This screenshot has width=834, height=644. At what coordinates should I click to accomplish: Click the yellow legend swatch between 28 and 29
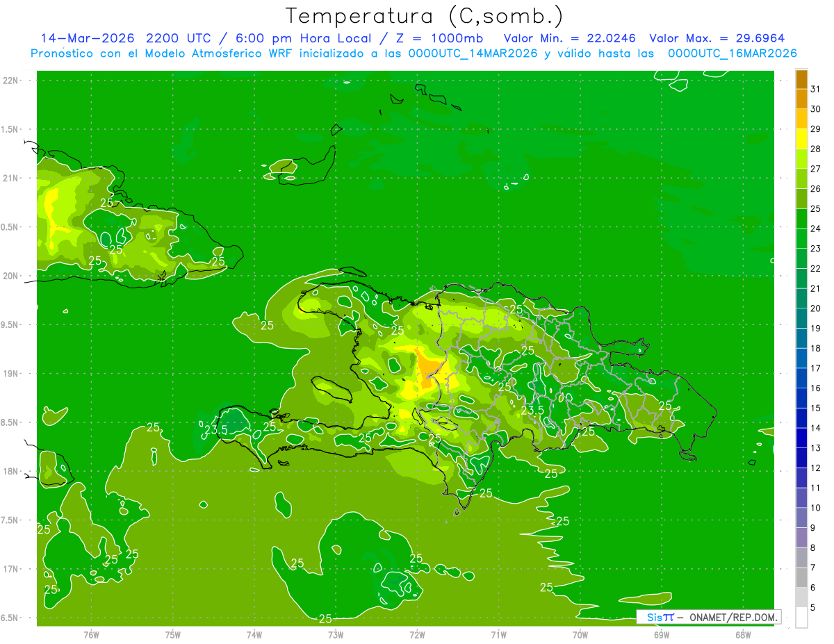tap(801, 139)
